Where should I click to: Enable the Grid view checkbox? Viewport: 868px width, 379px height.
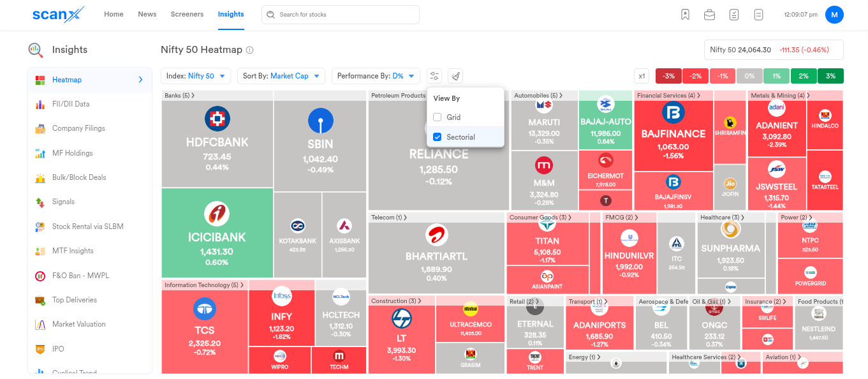click(x=437, y=117)
